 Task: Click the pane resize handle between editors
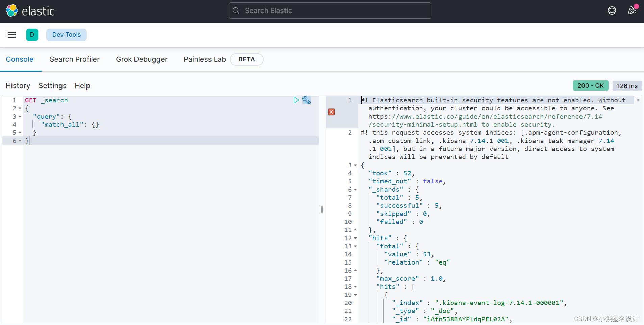point(322,209)
